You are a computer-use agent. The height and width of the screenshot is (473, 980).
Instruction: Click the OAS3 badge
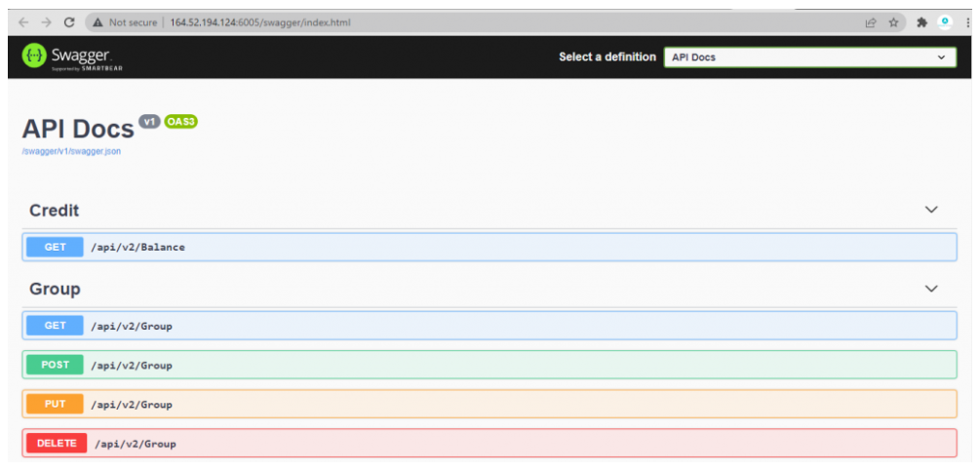pyautogui.click(x=181, y=121)
